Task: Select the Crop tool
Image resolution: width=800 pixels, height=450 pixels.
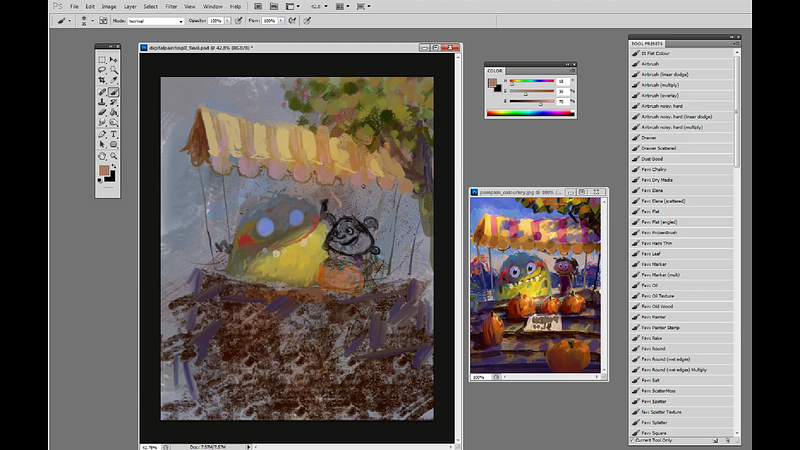Action: [x=102, y=80]
